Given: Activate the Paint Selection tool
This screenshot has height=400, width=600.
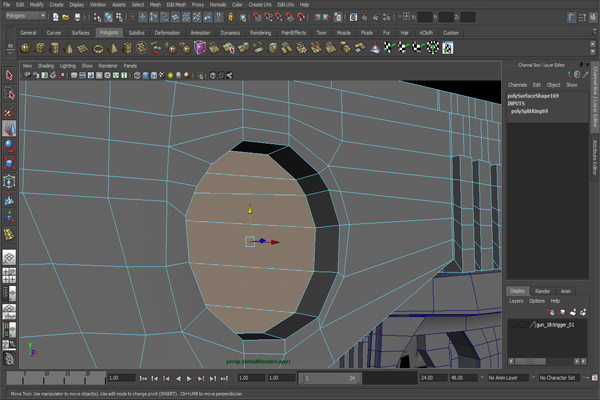Looking at the screenshot, I should tap(9, 111).
